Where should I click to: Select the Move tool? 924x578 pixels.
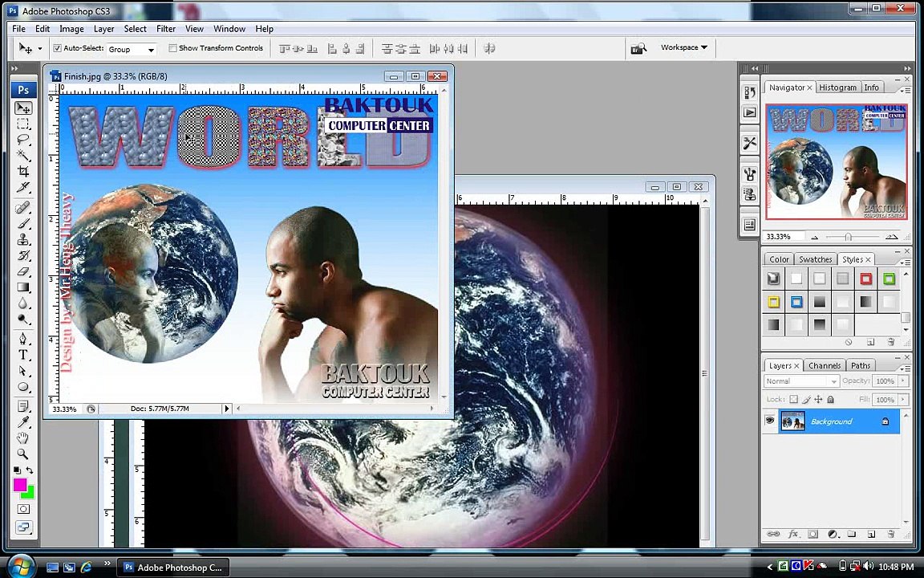[23, 108]
